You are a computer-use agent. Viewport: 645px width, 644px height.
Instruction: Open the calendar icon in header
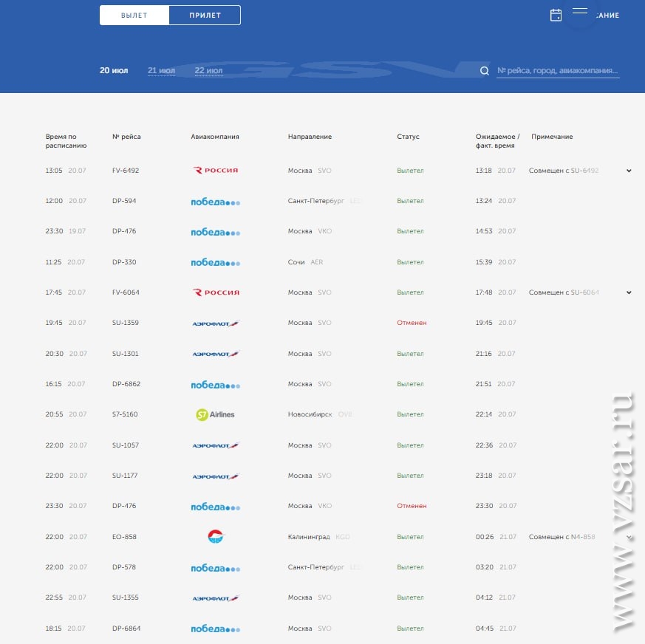click(x=556, y=16)
